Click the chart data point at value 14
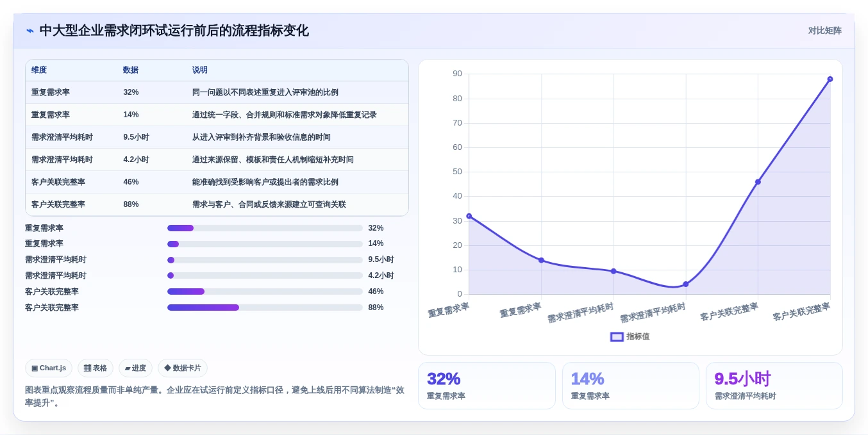Viewport: 868px width, 435px height. click(541, 260)
